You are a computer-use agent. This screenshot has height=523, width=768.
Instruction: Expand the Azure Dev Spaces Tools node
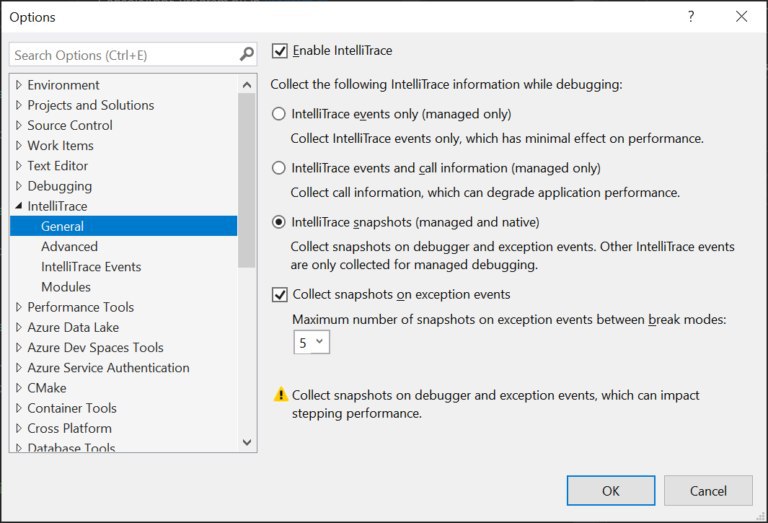(x=19, y=347)
